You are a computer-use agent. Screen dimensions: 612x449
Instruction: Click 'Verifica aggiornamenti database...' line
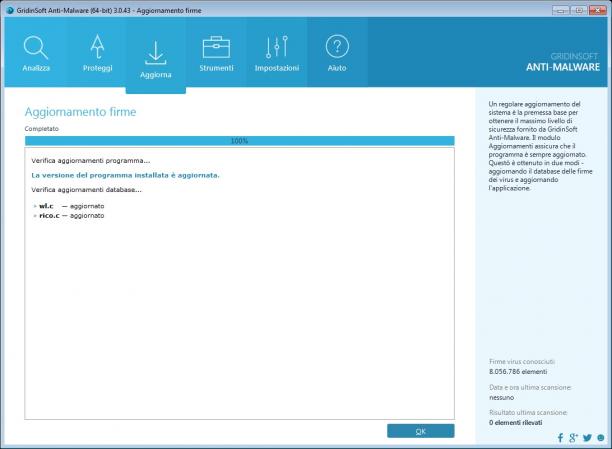pos(86,190)
